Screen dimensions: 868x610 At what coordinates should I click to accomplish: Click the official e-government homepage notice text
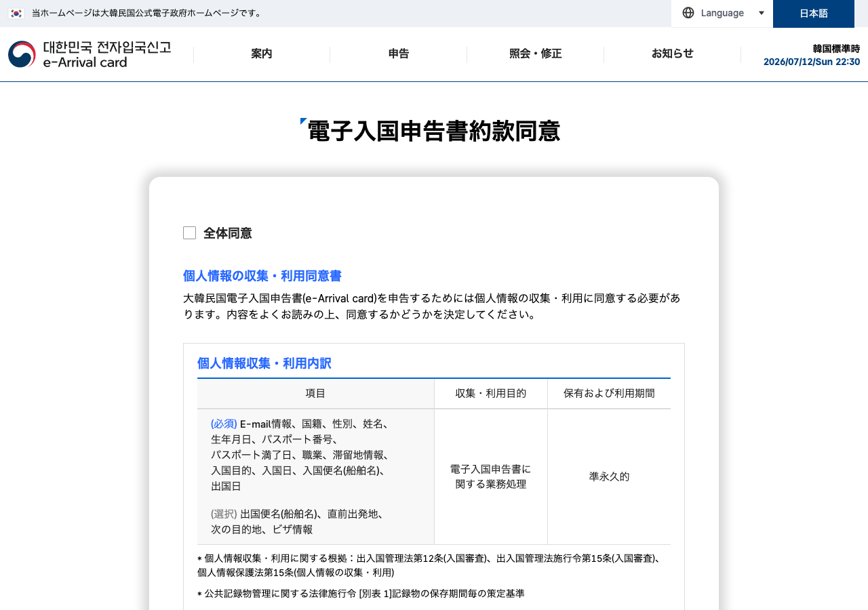pyautogui.click(x=146, y=13)
